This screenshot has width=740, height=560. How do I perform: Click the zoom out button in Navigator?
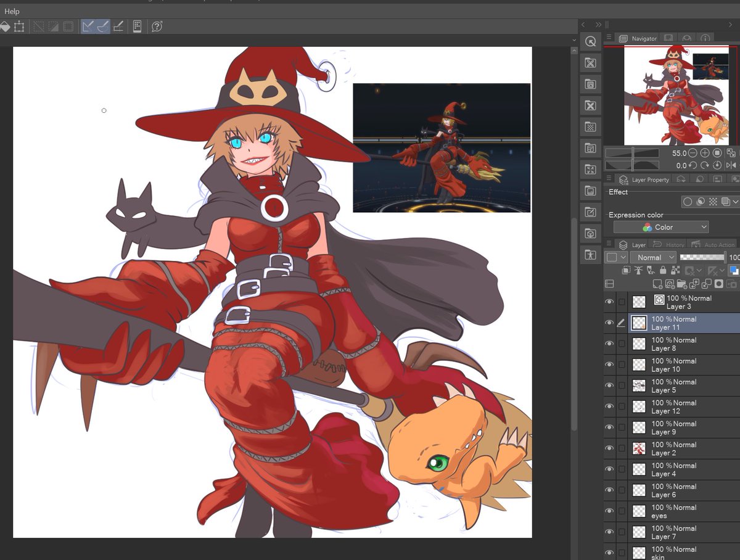point(693,152)
